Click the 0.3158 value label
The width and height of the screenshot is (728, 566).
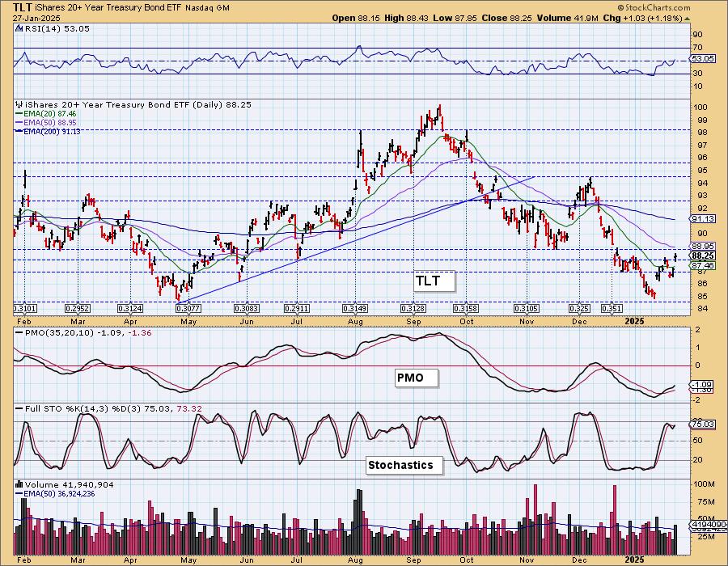pos(466,309)
